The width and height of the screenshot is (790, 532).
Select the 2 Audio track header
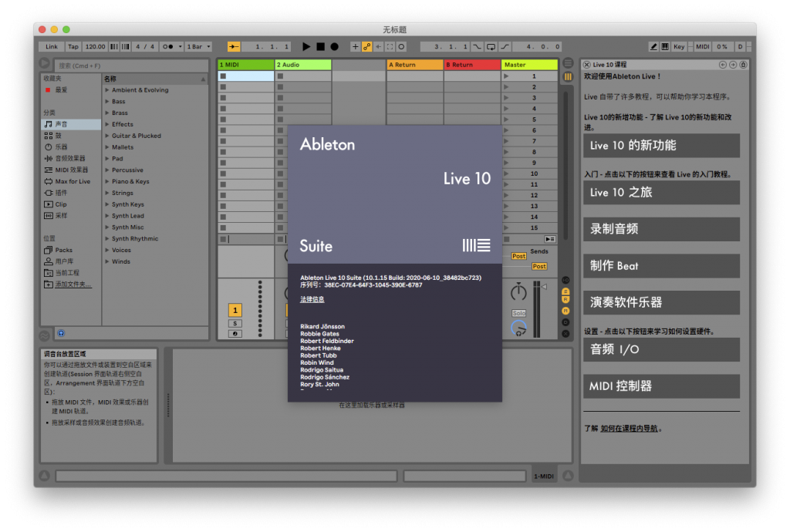(302, 65)
